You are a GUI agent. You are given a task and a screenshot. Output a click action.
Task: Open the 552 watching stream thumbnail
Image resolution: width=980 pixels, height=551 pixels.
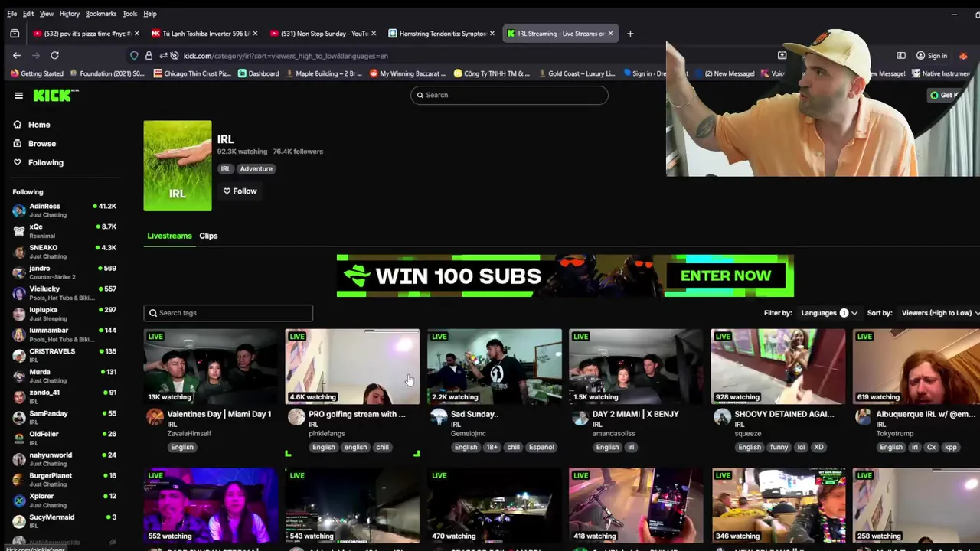[211, 506]
